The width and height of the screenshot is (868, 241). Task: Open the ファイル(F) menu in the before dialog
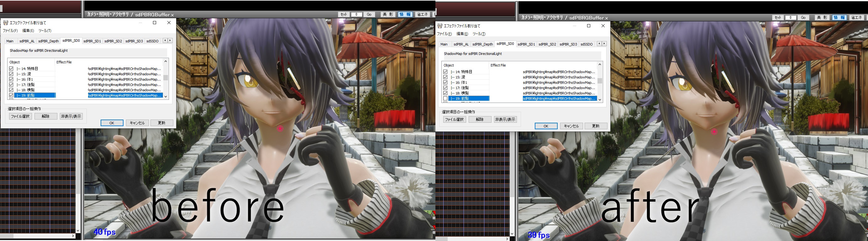tap(10, 31)
